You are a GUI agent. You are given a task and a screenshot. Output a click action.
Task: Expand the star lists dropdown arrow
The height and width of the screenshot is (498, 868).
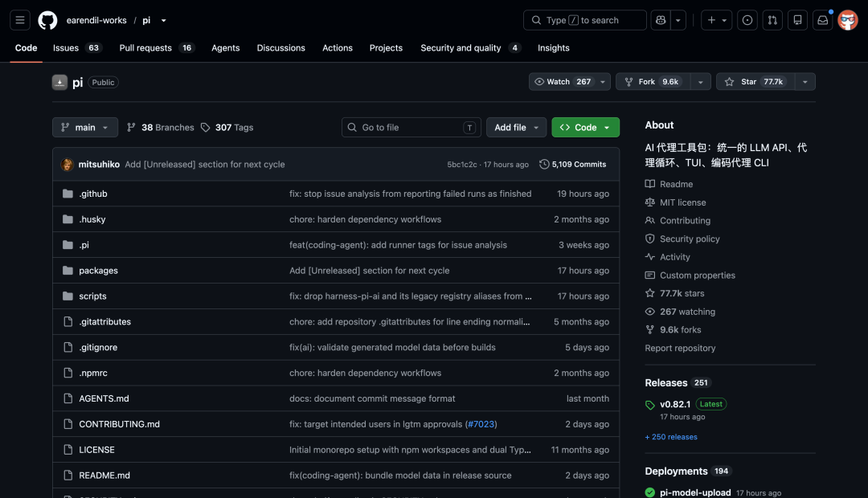[805, 82]
